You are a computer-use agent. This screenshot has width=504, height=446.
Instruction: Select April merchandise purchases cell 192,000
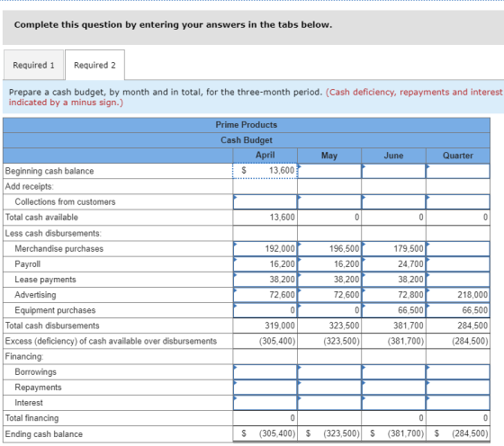(265, 249)
